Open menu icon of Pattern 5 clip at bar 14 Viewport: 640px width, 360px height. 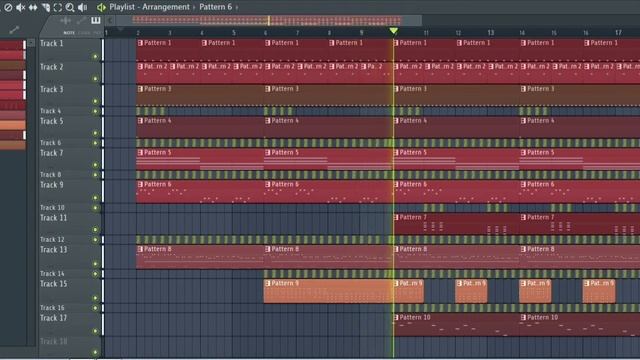[x=523, y=153]
